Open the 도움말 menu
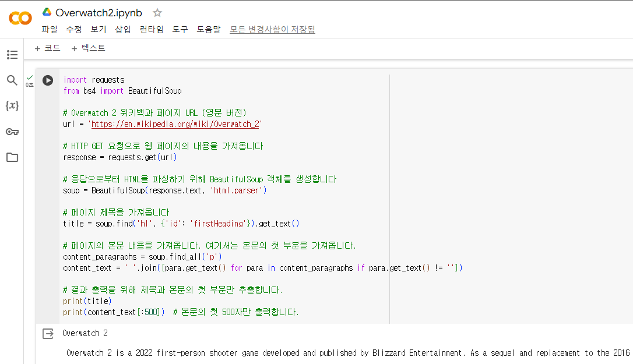Viewport: 633px width, 364px height. [x=209, y=30]
